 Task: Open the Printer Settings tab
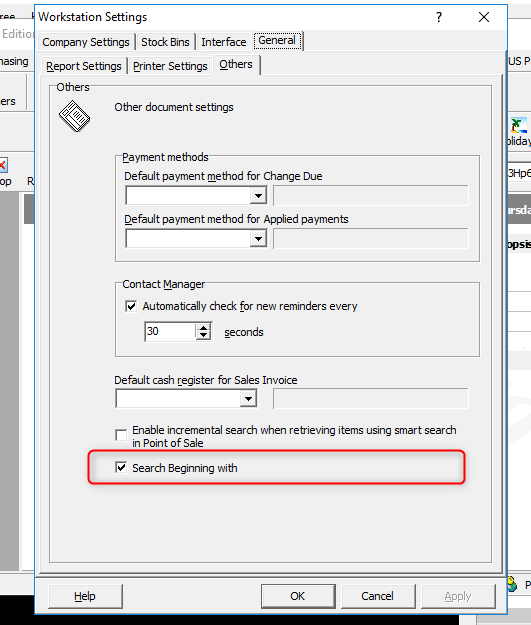170,66
